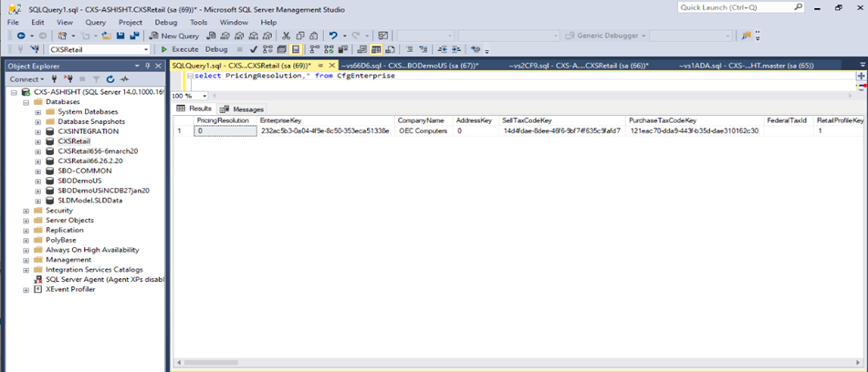
Task: Switch to the ~vs66D6.sql query tab
Action: [410, 66]
